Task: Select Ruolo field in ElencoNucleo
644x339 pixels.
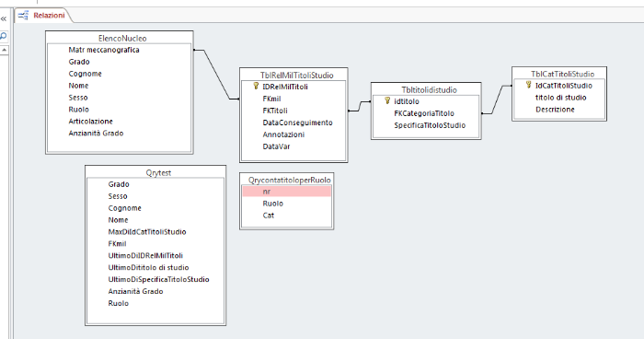Action: pyautogui.click(x=79, y=110)
